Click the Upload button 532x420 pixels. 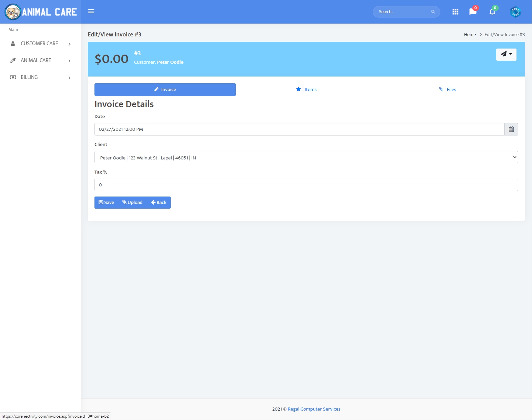(x=132, y=203)
